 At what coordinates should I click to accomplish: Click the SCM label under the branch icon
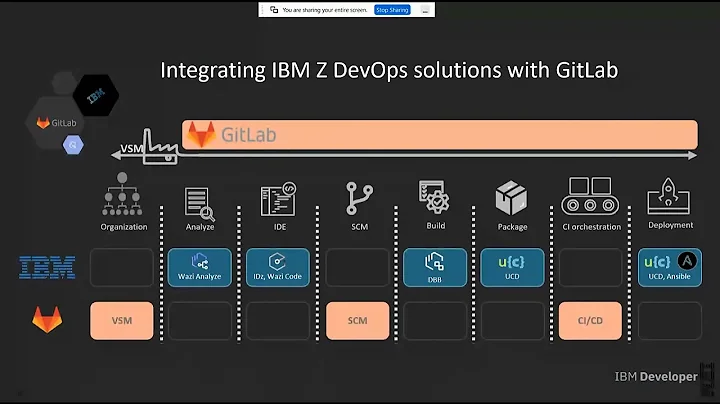point(360,227)
